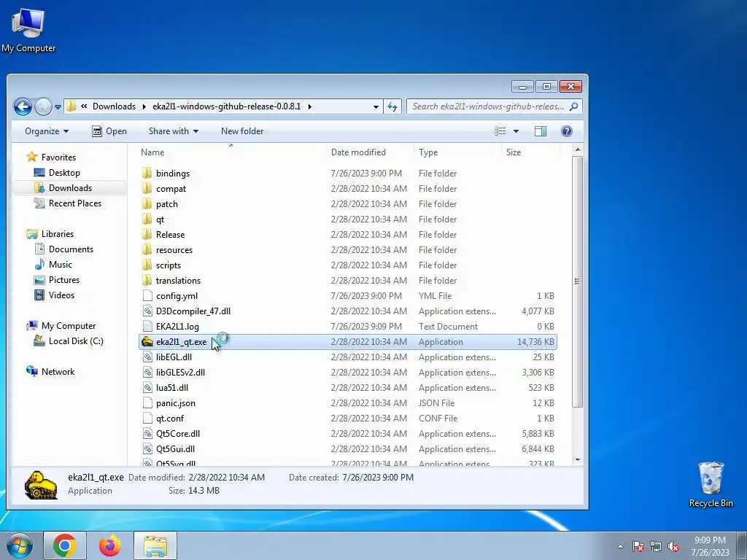Open the recent locations dropdown arrow

pyautogui.click(x=58, y=106)
